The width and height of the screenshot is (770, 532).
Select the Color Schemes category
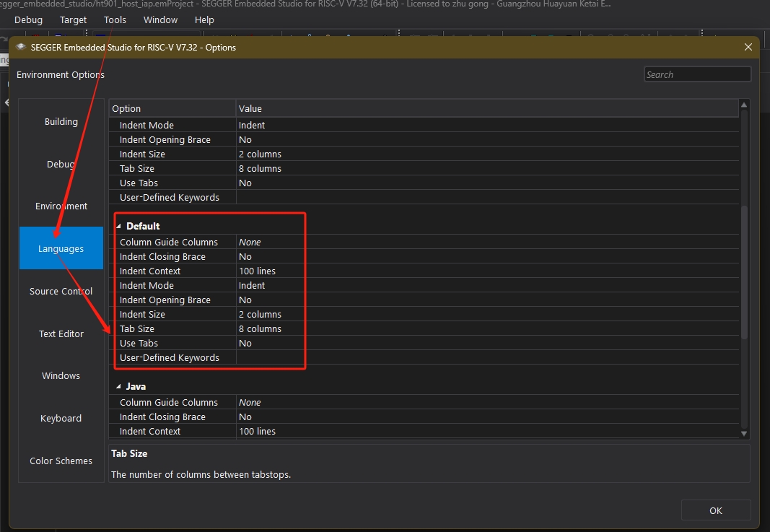tap(61, 461)
